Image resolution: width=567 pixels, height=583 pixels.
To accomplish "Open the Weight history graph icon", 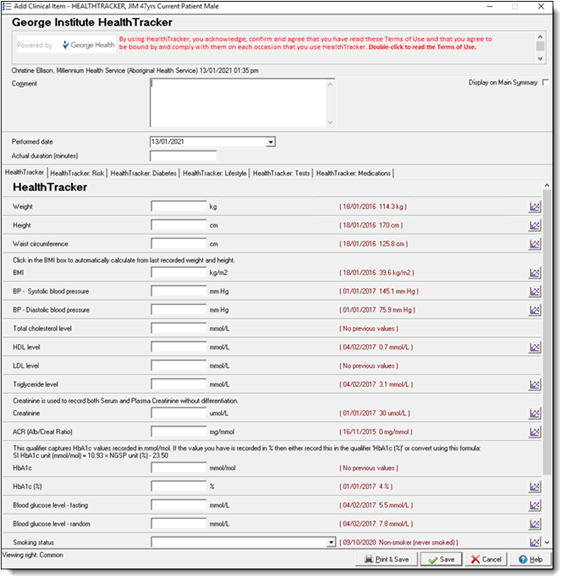I will click(534, 207).
